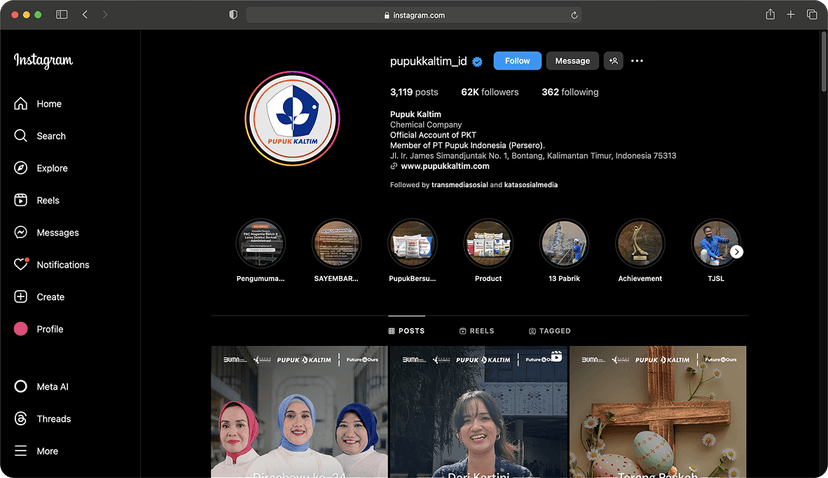The width and height of the screenshot is (828, 478).
Task: Open Messages in sidebar
Action: pyautogui.click(x=46, y=233)
